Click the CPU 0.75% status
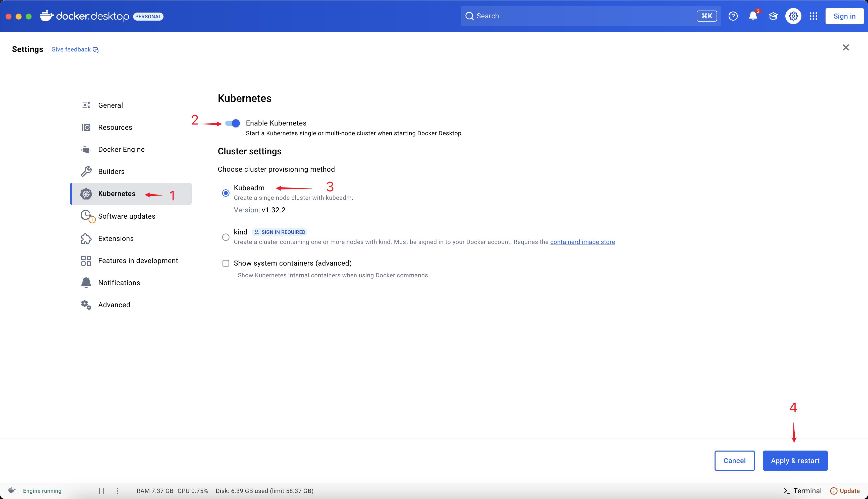868x499 pixels. click(193, 491)
